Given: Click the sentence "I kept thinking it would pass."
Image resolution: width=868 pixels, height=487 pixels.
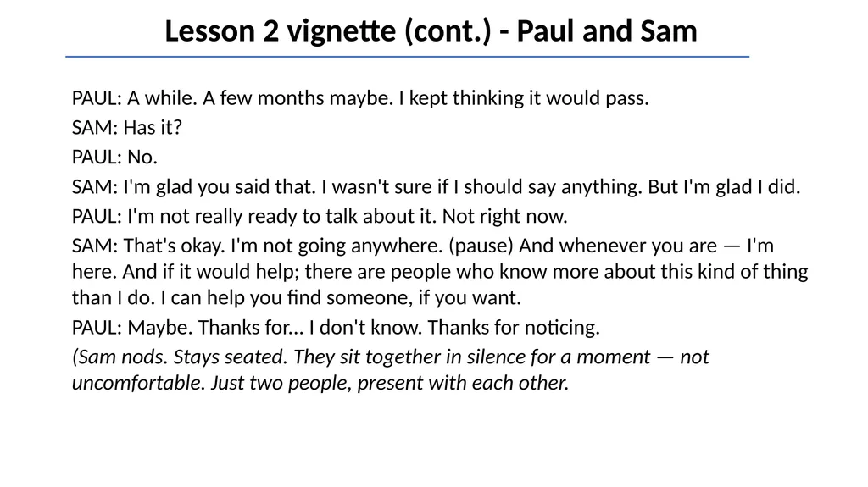Looking at the screenshot, I should 524,98.
